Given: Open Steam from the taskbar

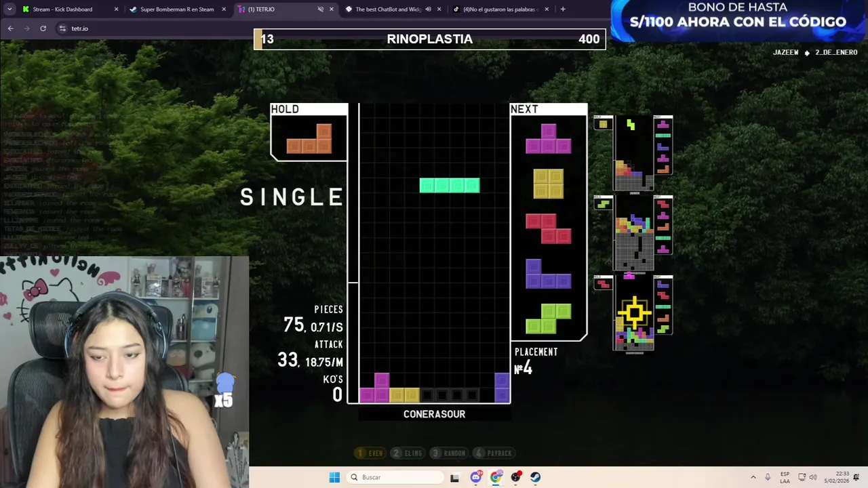Looking at the screenshot, I should pos(536,477).
